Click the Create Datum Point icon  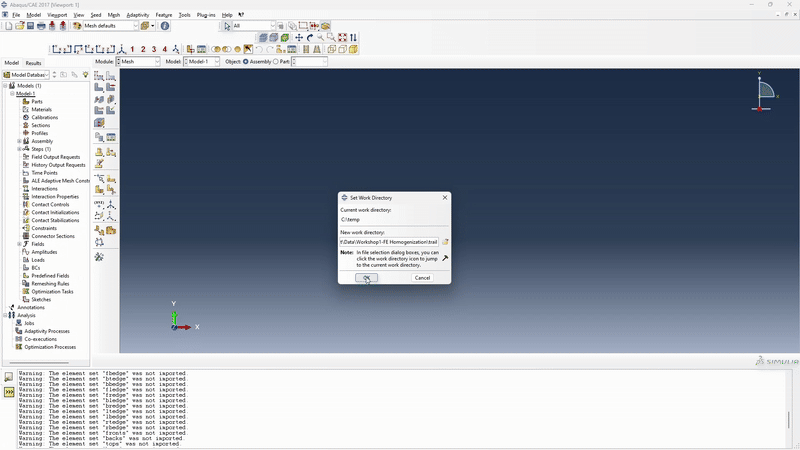(x=99, y=204)
